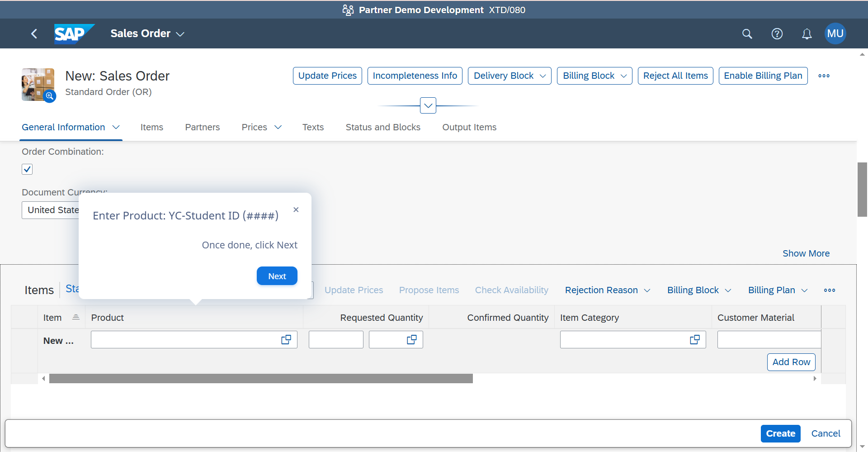The image size is (868, 452).
Task: Click Check Availability in Items toolbar
Action: [512, 290]
